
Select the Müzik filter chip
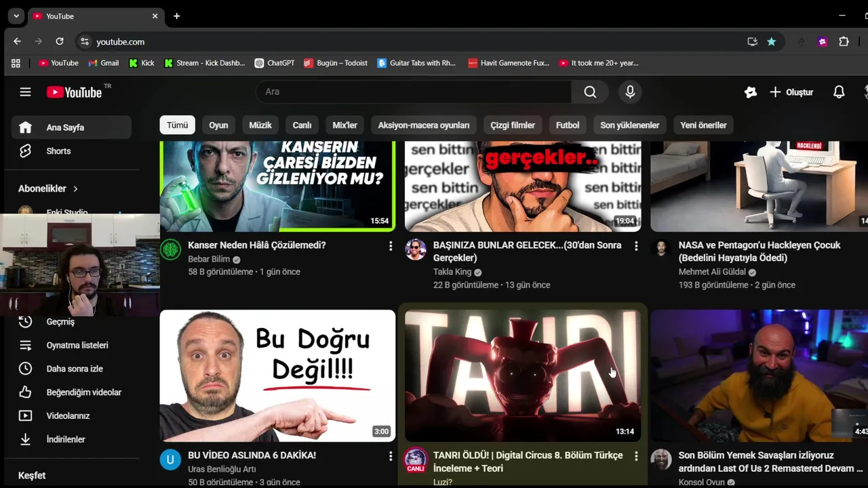coord(260,125)
